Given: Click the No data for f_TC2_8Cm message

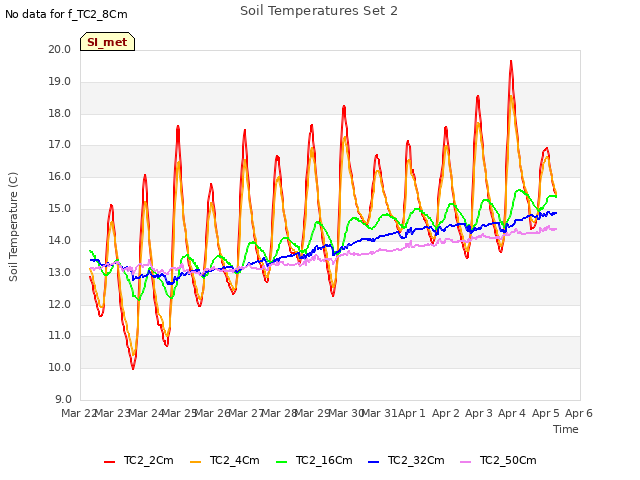Looking at the screenshot, I should (66, 14).
